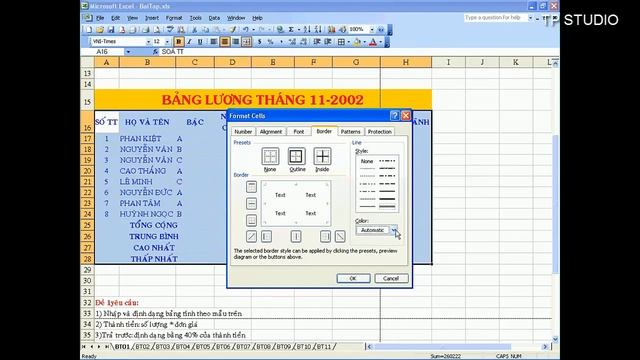Image resolution: width=640 pixels, height=360 pixels.
Task: Click the Format Cells help button
Action: (x=394, y=116)
